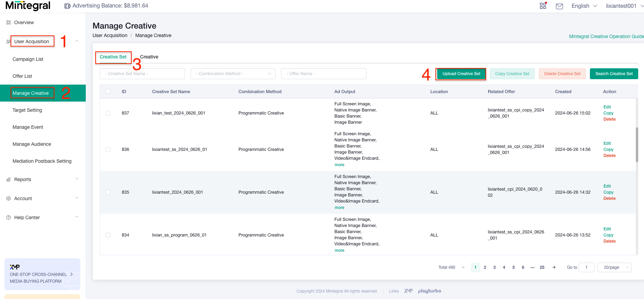The image size is (644, 299).
Task: Collapse the User Acquisition menu section
Action: 77,41
